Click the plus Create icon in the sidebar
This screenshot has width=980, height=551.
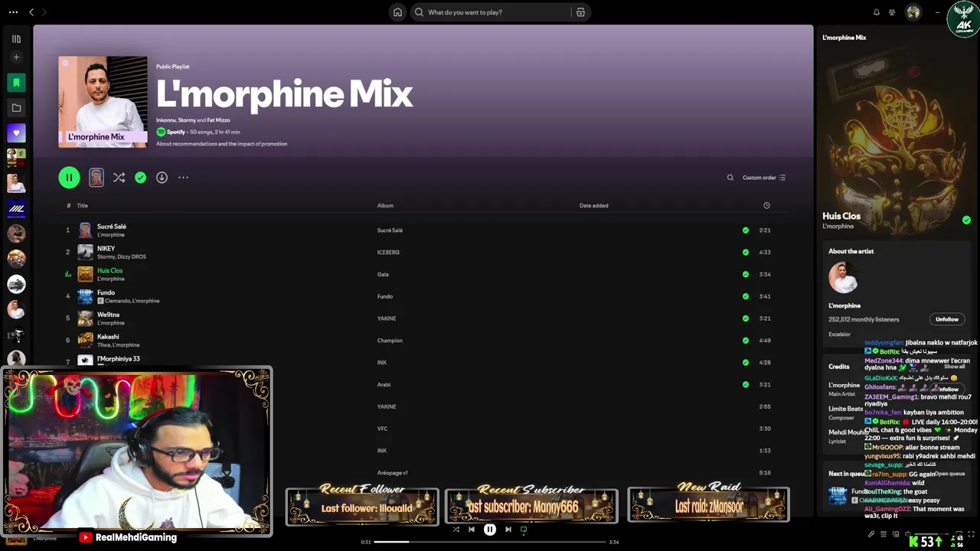16,57
